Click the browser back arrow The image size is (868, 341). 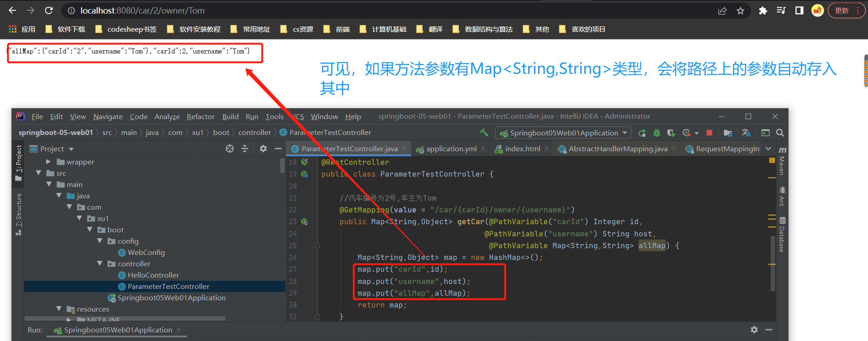tap(12, 10)
